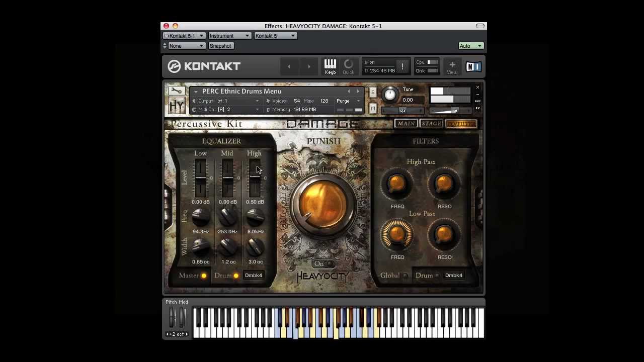Shift keyboard octave up with right arrow
644x362 pixels.
pyautogui.click(x=187, y=334)
